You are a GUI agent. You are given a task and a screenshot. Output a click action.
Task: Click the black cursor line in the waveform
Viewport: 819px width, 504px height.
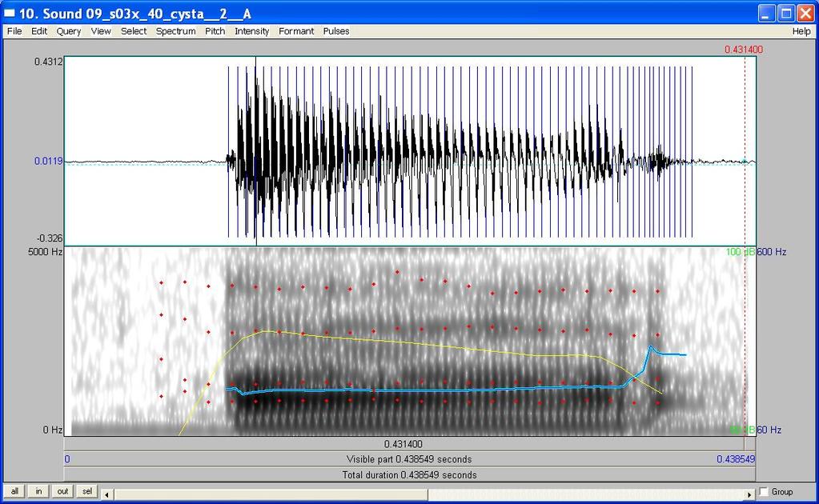point(256,151)
